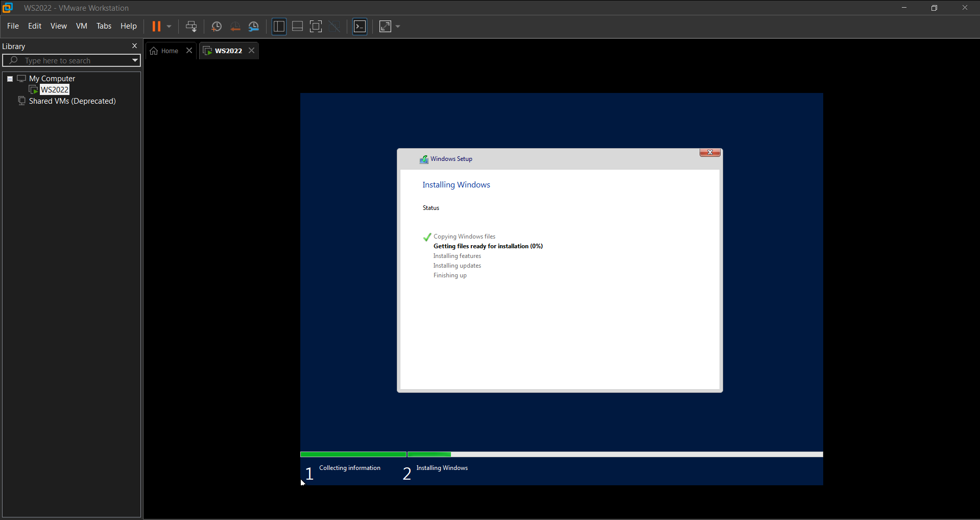Screen dimensions: 980x520
Task: Click the Copying Windows files status line
Action: [x=464, y=237]
